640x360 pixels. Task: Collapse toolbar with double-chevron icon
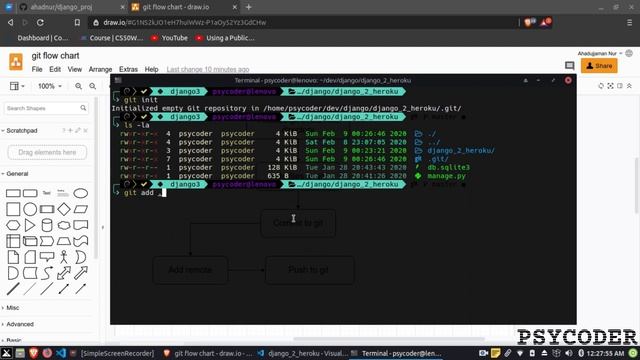pyautogui.click(x=629, y=86)
